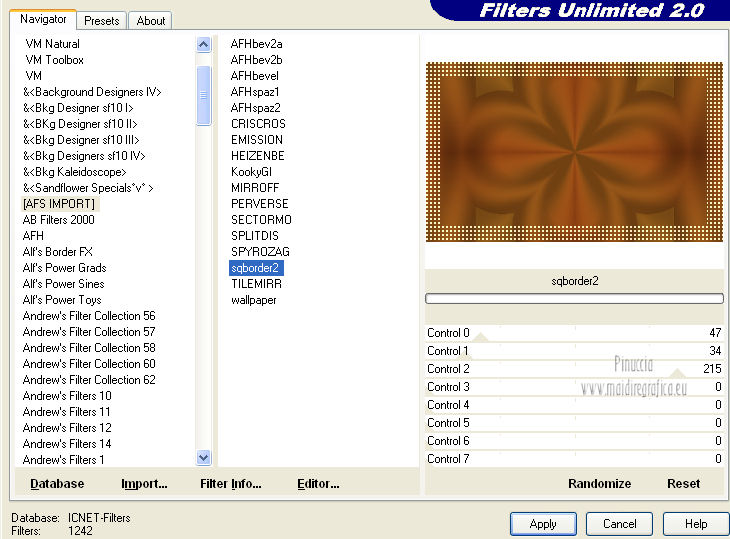Select the Navigator tab
The width and height of the screenshot is (730, 539).
[43, 19]
